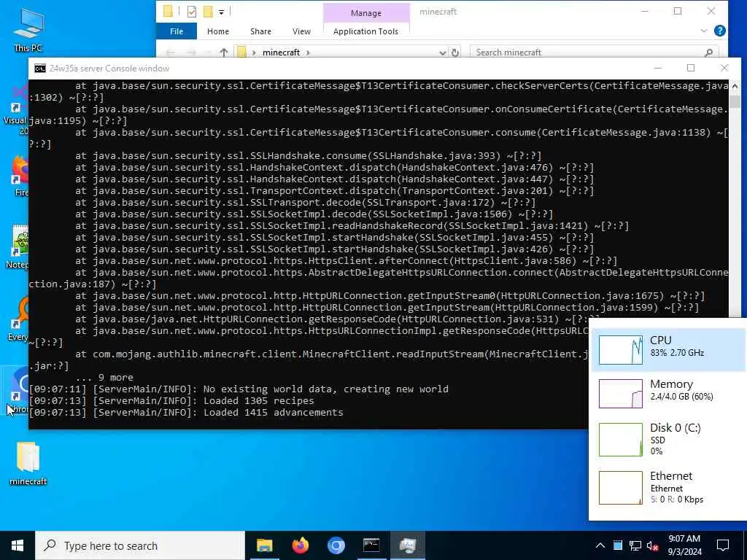
Task: Expand the Explorer ribbon chevron
Action: click(704, 31)
